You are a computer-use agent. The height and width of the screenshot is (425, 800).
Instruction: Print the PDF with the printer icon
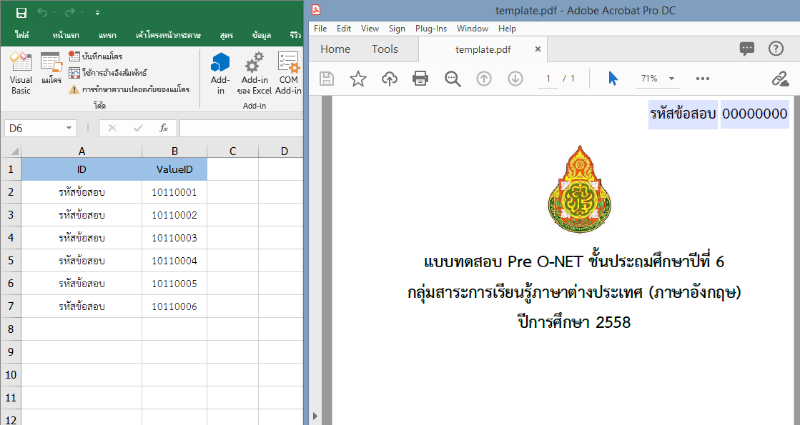tap(420, 78)
